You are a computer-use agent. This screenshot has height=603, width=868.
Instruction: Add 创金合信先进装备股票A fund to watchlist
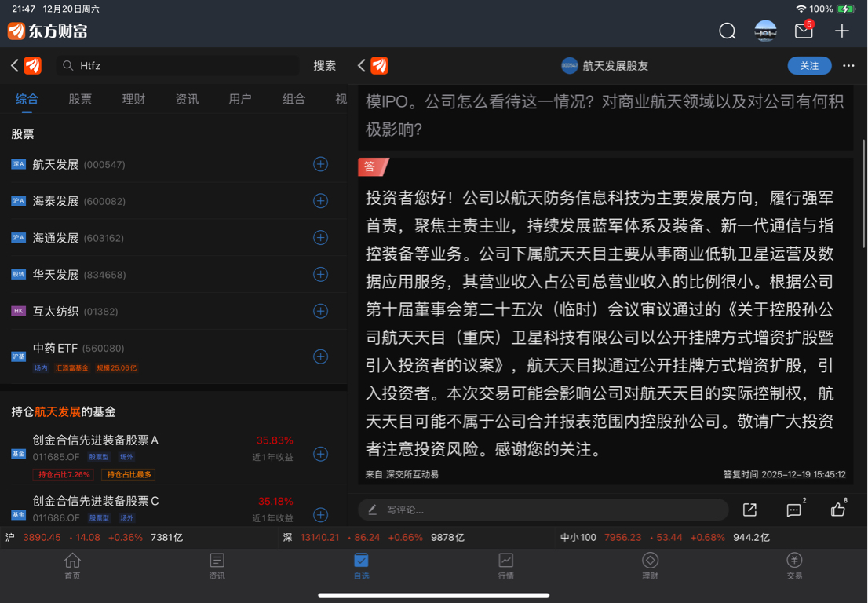pos(320,454)
